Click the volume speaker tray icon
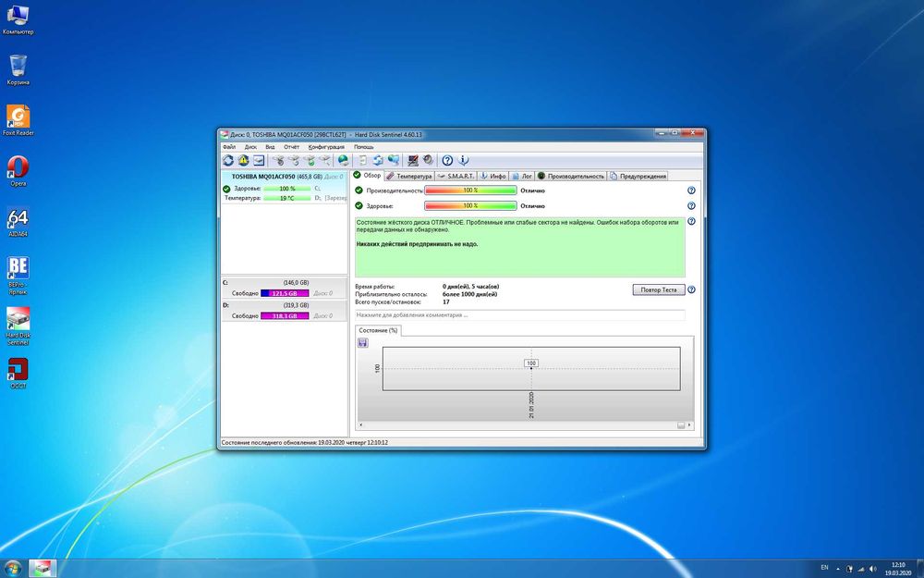The image size is (924, 578). pyautogui.click(x=872, y=569)
